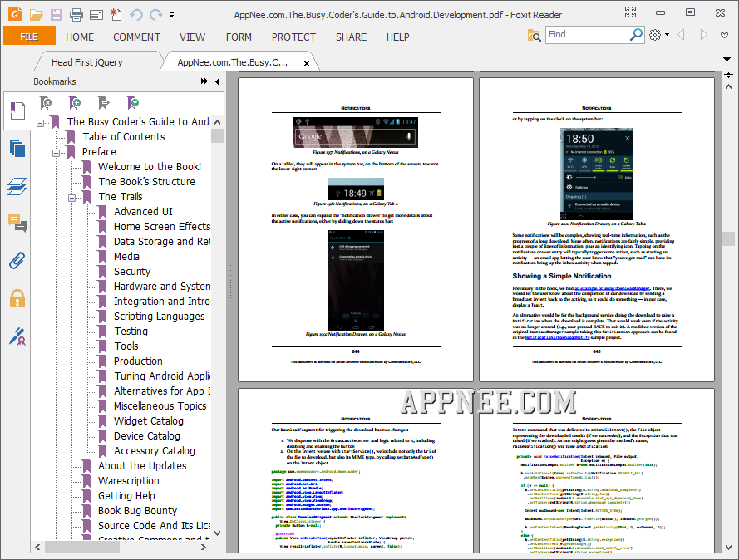Select The Book's Structure bookmark
Viewport: 739px width, 560px height.
[x=146, y=181]
